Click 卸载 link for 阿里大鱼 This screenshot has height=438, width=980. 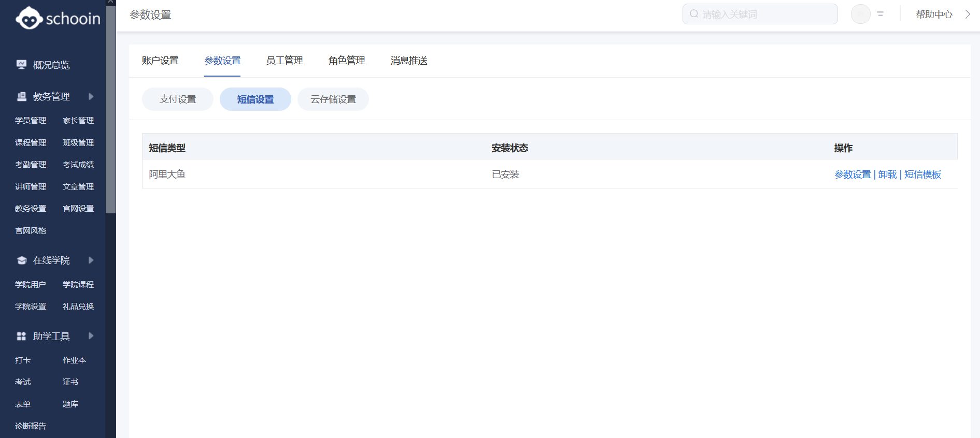[887, 174]
